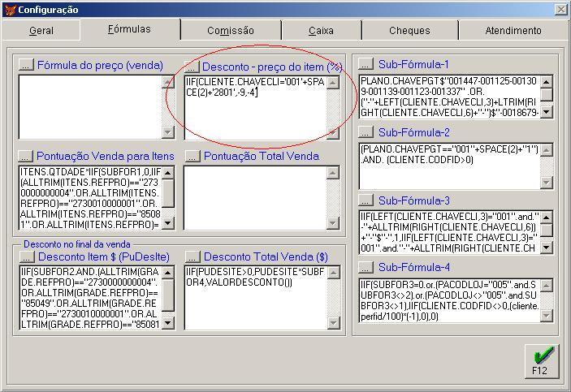Click the empty Pontuação Total Venda text box
The width and height of the screenshot is (571, 392).
[255, 198]
